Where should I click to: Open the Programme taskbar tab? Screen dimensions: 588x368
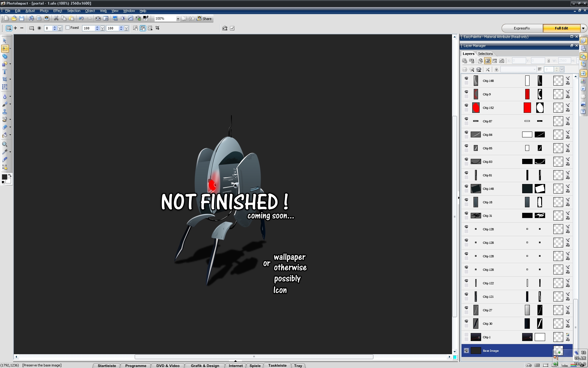[136, 366]
